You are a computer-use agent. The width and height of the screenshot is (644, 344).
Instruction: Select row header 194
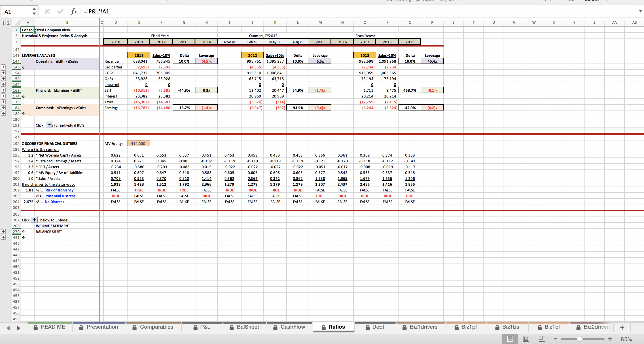(x=16, y=144)
